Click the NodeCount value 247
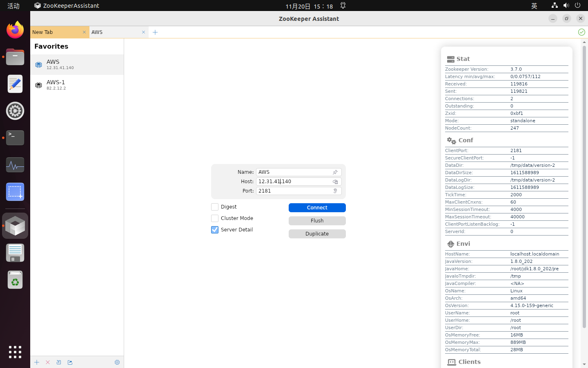Image resolution: width=588 pixels, height=368 pixels. point(514,128)
